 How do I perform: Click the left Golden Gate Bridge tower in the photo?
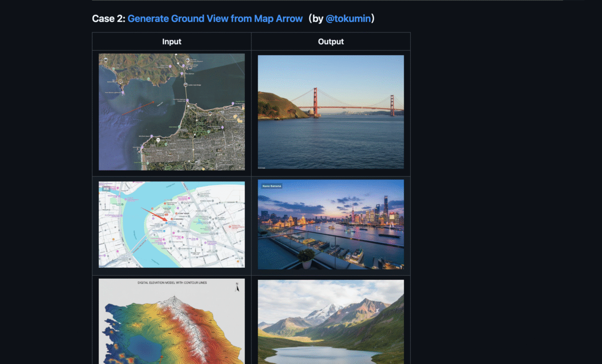[316, 102]
